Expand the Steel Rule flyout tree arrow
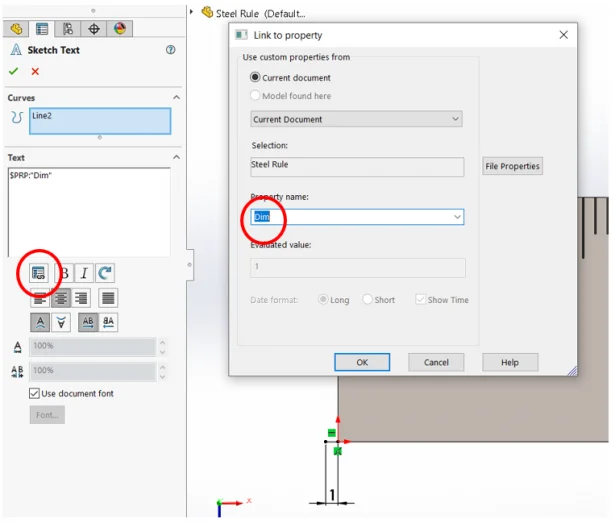The width and height of the screenshot is (615, 523). [x=191, y=12]
